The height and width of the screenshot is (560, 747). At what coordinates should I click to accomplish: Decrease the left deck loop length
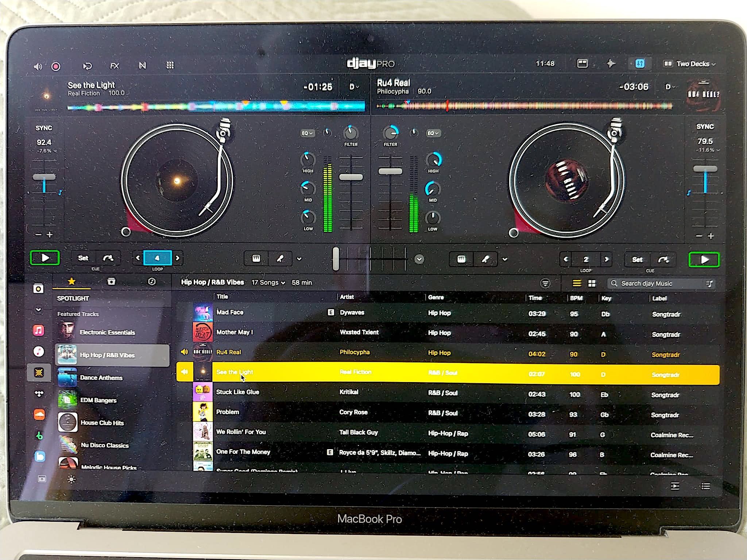[x=138, y=258]
